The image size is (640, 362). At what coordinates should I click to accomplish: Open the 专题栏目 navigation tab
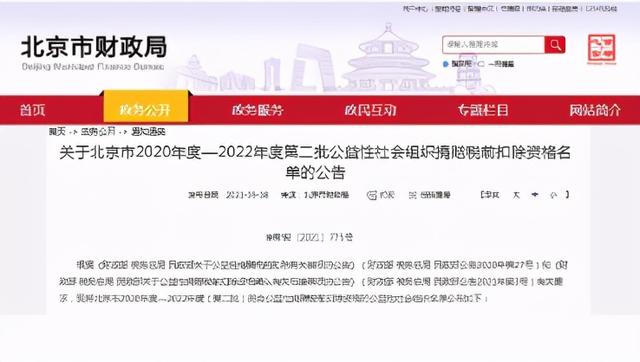click(x=483, y=110)
